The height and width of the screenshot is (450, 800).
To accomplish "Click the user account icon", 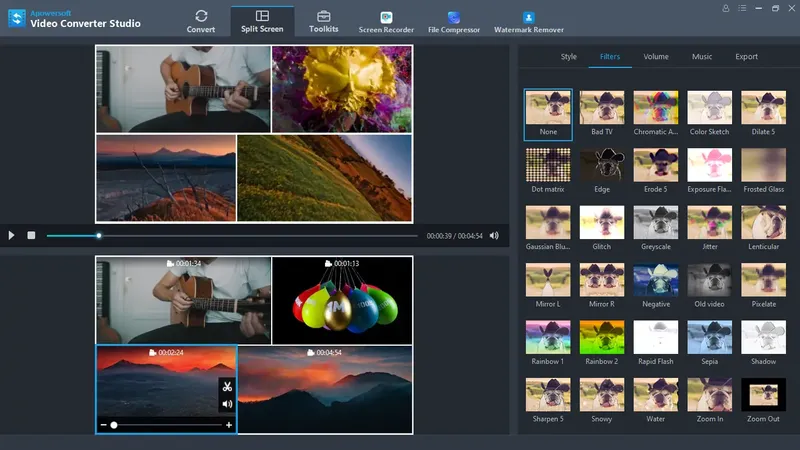I will 726,8.
